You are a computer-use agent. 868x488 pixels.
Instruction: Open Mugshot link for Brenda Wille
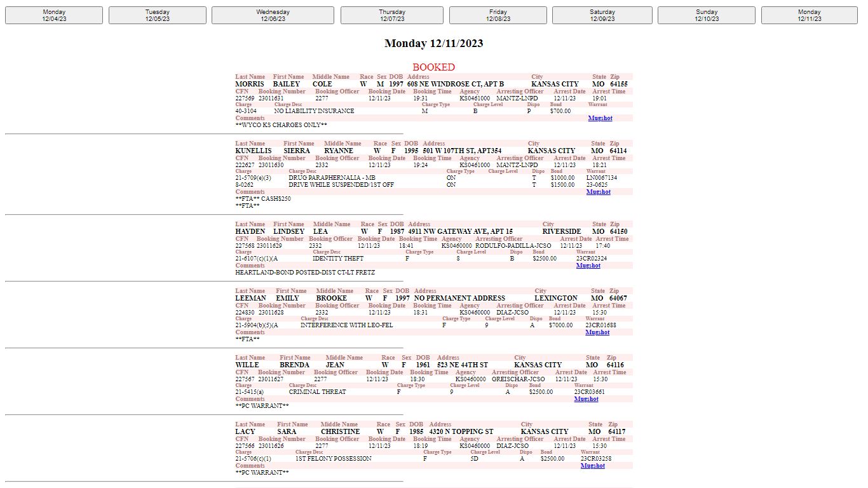586,399
